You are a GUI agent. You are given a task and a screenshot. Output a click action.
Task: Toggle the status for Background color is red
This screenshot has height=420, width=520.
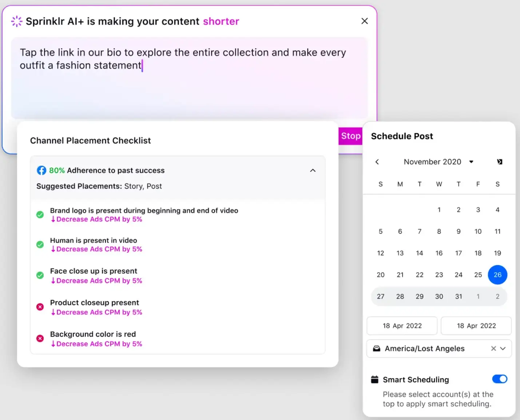click(x=40, y=338)
